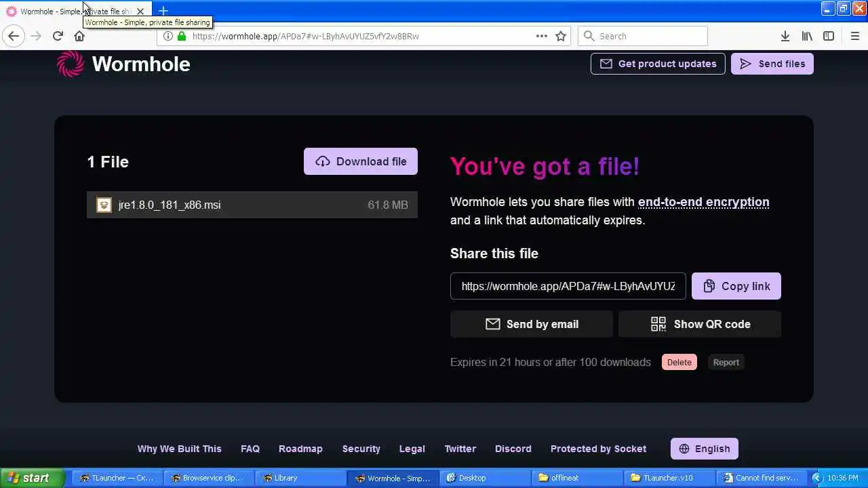This screenshot has width=868, height=488.
Task: Open the Windows start menu
Action: click(x=33, y=478)
